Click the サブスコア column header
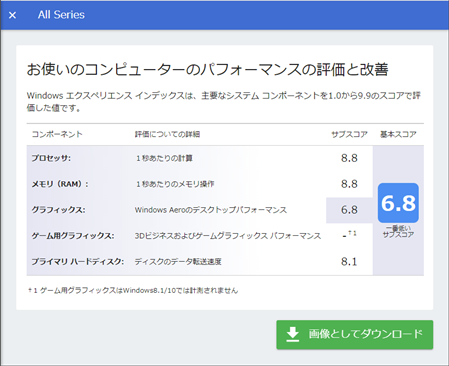The width and height of the screenshot is (449, 366). [349, 134]
